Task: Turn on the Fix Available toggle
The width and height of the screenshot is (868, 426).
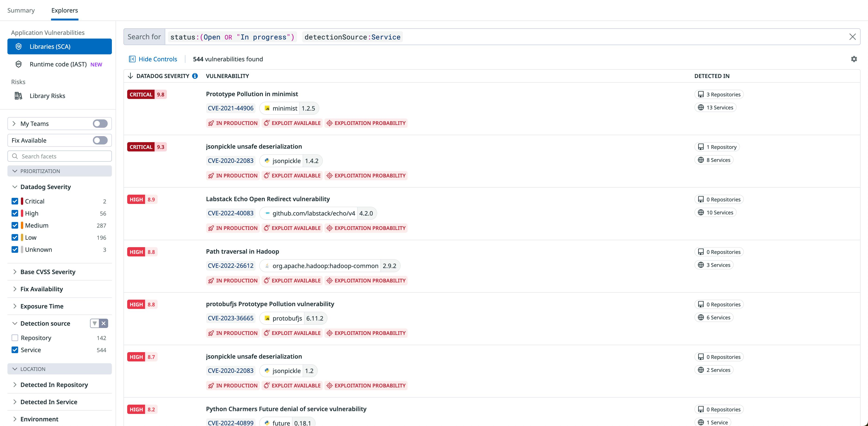Action: (x=100, y=140)
